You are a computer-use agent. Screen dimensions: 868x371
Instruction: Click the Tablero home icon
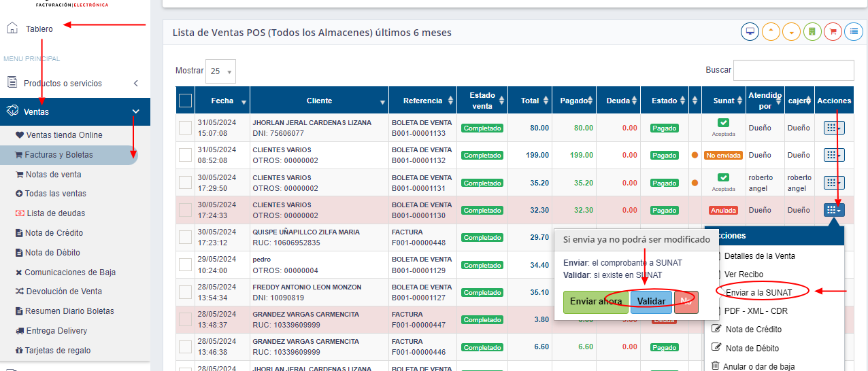pyautogui.click(x=12, y=29)
